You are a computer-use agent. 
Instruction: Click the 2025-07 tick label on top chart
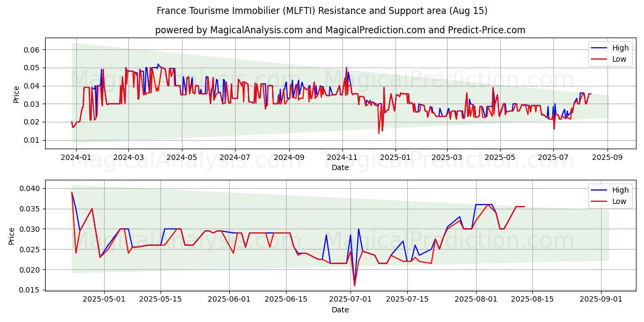pyautogui.click(x=553, y=158)
